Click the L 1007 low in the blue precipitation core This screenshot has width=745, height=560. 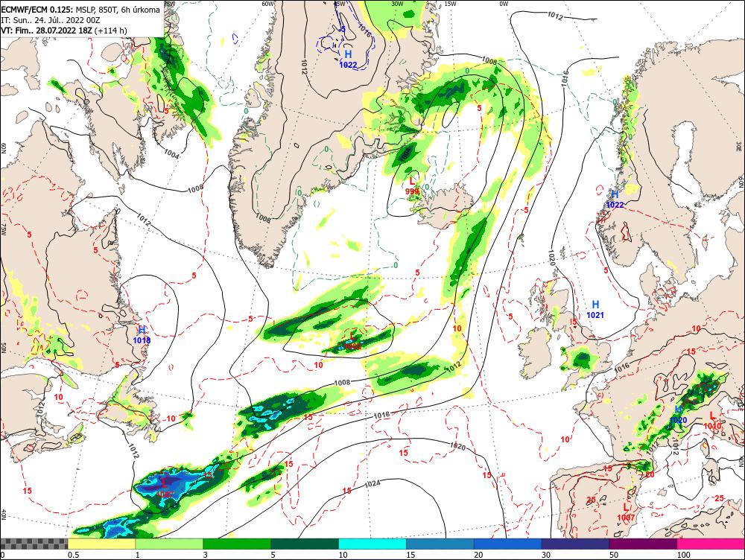click(165, 489)
